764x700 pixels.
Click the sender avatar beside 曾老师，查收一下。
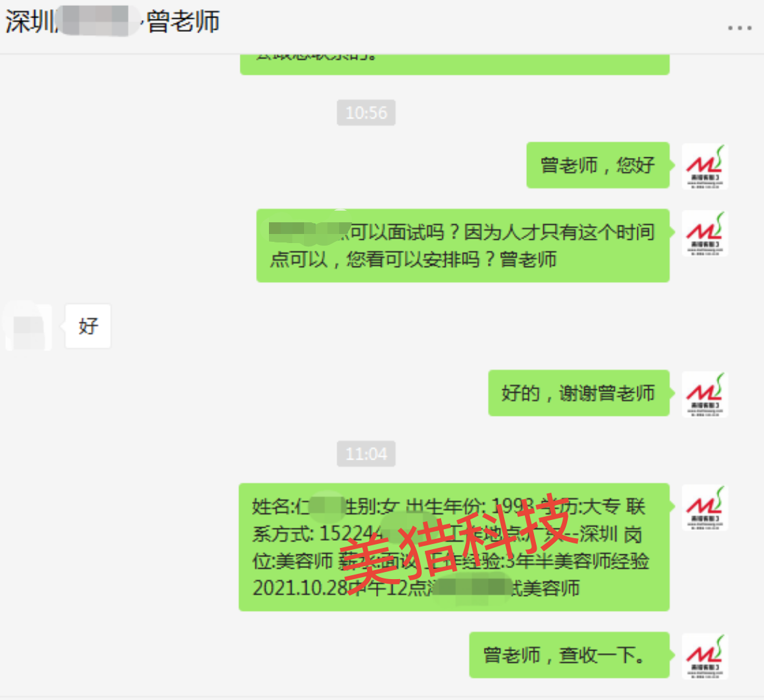pos(704,656)
